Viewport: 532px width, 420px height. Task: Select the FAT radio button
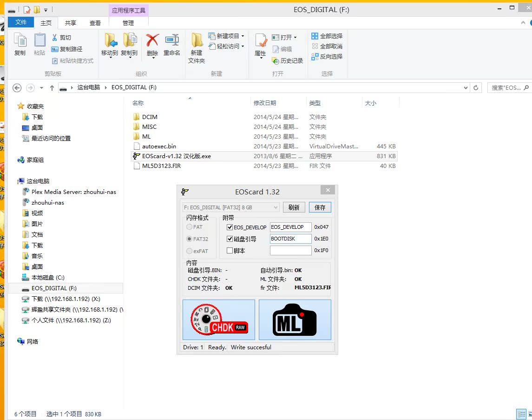[x=189, y=227]
